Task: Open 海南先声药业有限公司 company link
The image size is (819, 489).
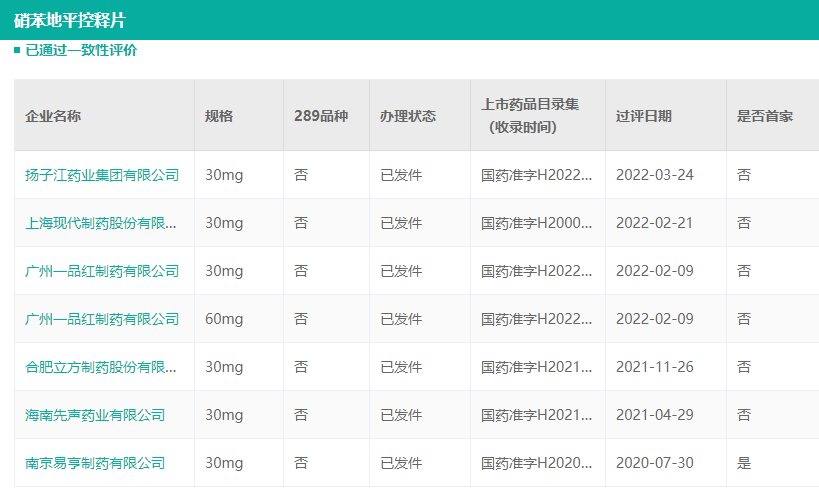Action: (95, 415)
